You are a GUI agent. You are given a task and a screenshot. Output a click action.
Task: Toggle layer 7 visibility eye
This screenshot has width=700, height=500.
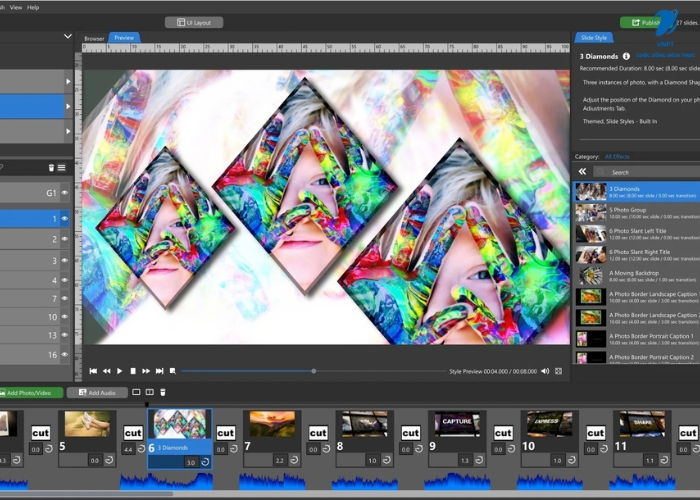point(65,298)
